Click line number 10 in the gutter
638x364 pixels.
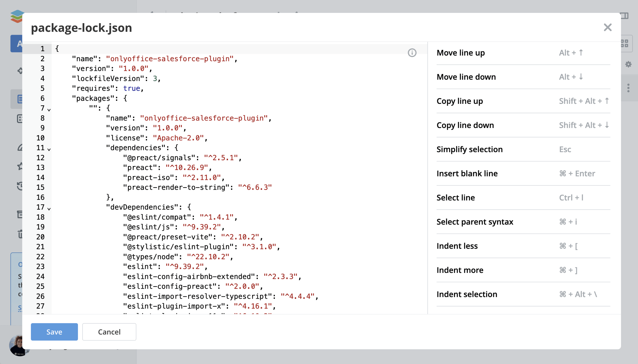[40, 138]
